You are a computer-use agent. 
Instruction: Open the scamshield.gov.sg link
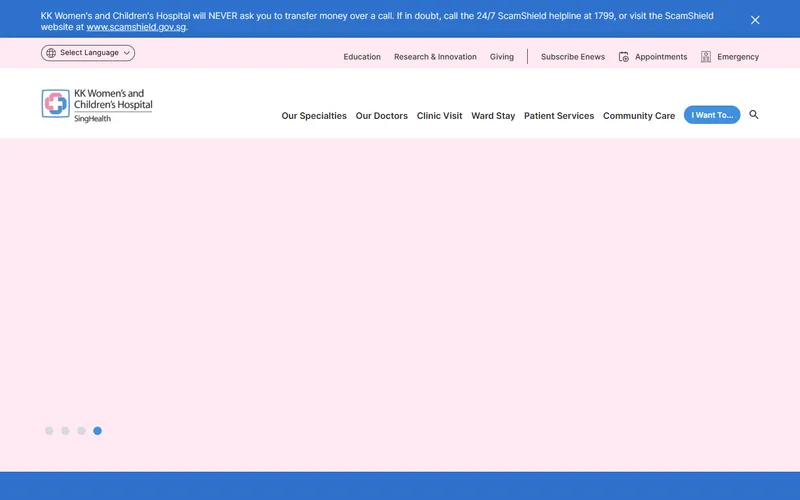pos(136,27)
